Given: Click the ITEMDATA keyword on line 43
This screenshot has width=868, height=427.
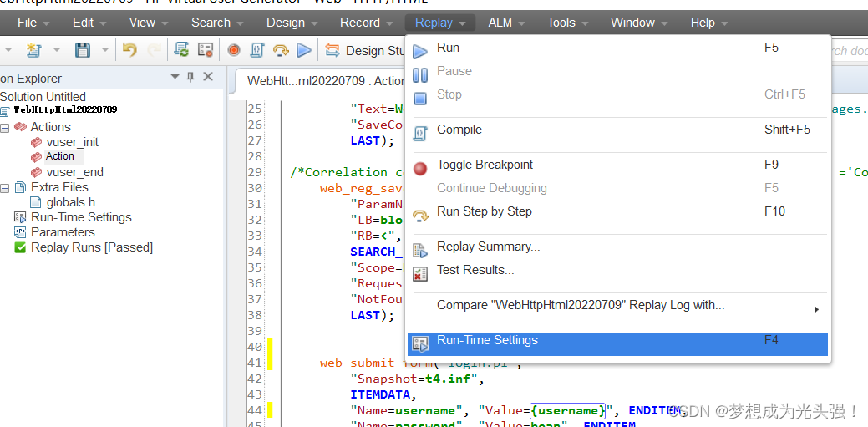Looking at the screenshot, I should [383, 395].
